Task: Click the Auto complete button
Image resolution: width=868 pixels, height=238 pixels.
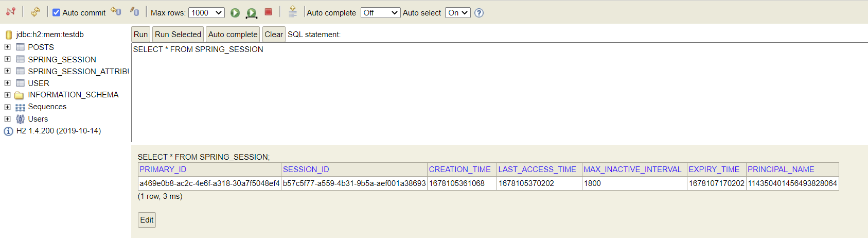Action: point(233,35)
